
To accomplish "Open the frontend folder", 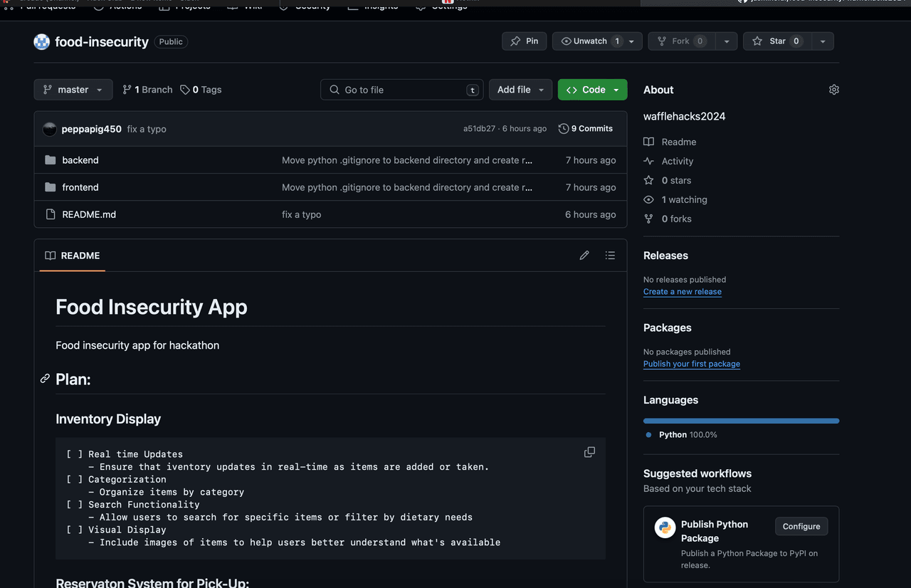I will [80, 187].
